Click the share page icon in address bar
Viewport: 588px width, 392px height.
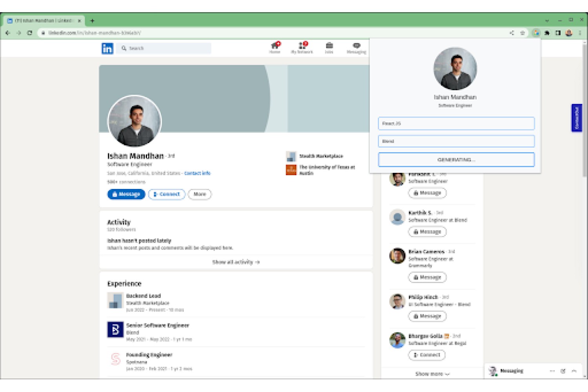512,33
